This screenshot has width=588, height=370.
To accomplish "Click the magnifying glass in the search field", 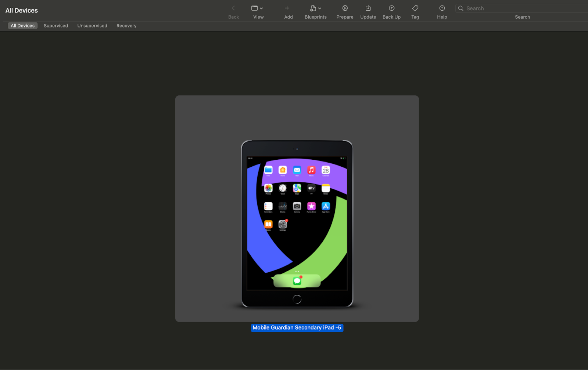I will click(x=460, y=8).
